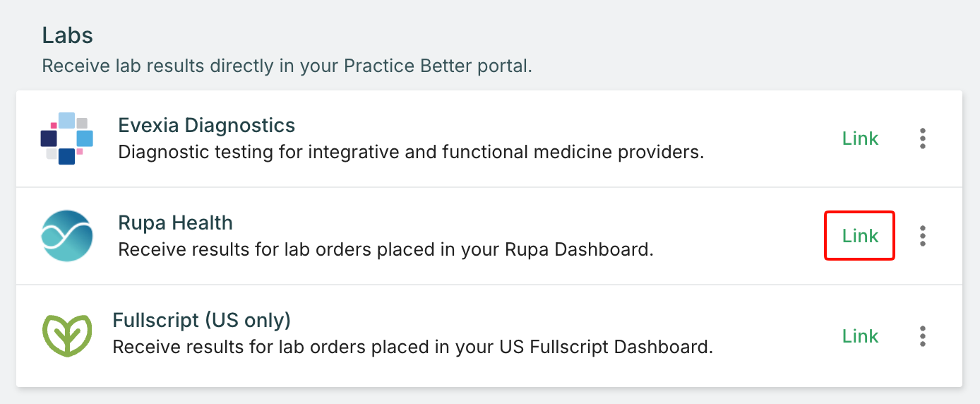Click the Evexia Diagnostics logo icon
Viewport: 980px width, 404px height.
[67, 138]
